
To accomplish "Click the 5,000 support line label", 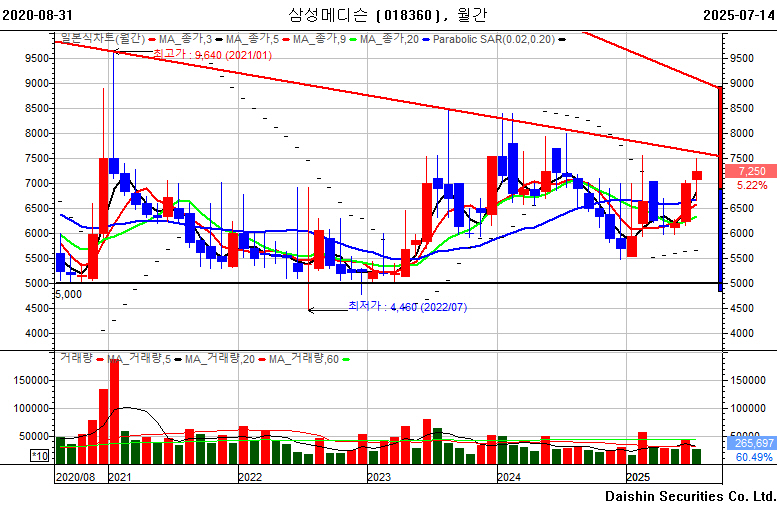I will tap(68, 294).
